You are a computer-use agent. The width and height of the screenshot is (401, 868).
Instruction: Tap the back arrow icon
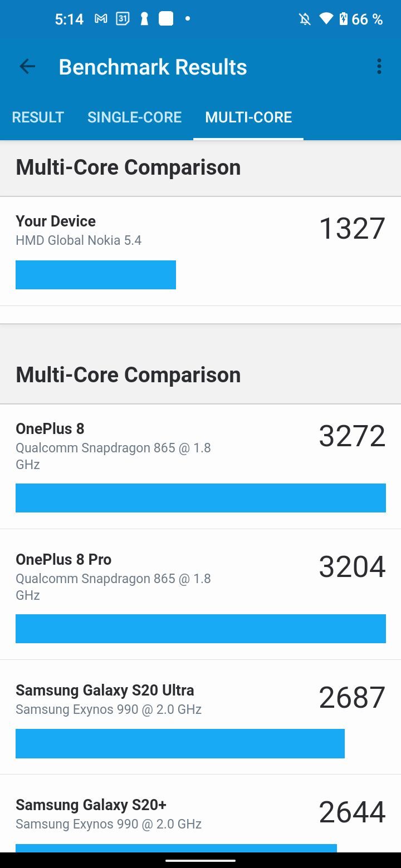tap(27, 67)
